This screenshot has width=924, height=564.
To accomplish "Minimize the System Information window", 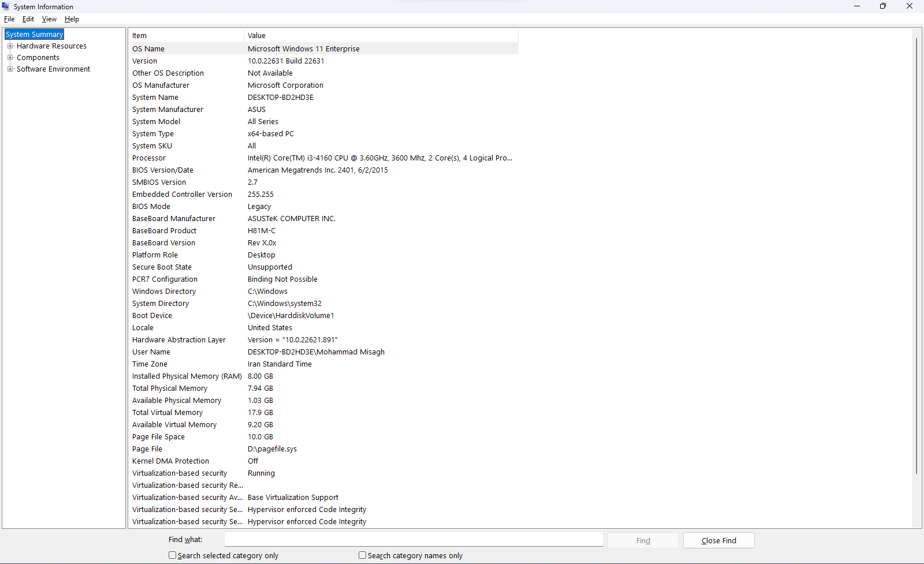I will coord(857,6).
